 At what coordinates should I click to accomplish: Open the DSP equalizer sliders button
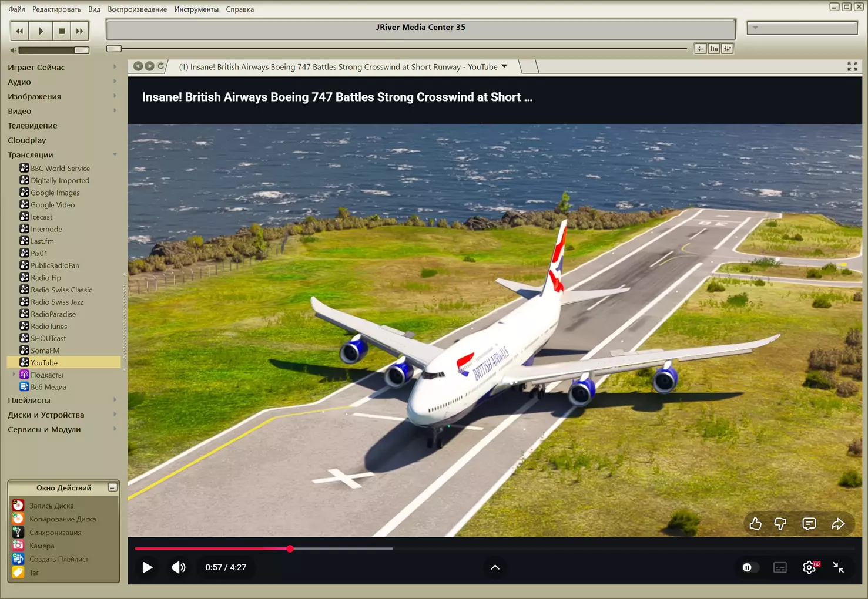click(x=728, y=49)
